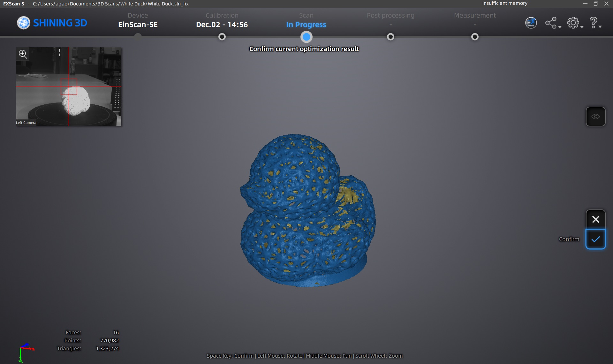Open the EXModel application icon
613x364 pixels.
(x=531, y=23)
